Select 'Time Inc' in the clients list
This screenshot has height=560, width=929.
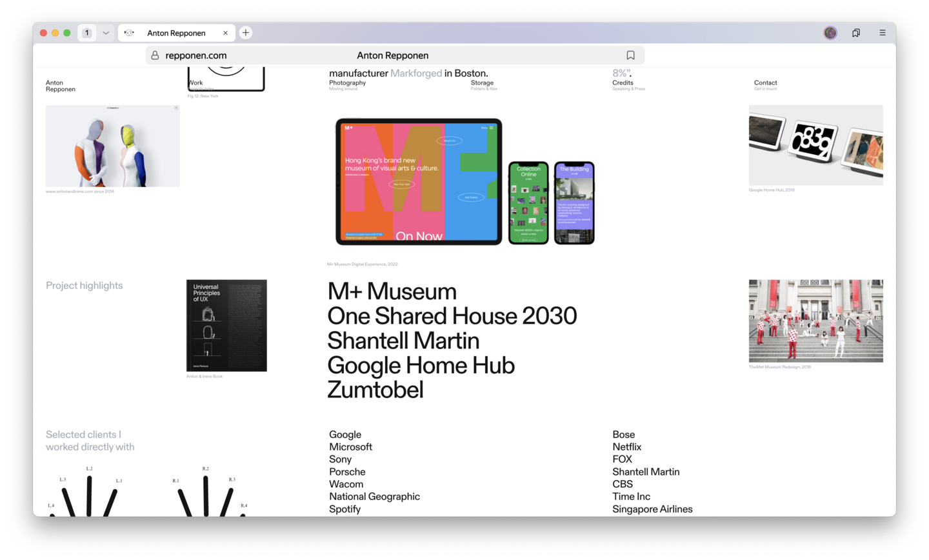pos(632,497)
